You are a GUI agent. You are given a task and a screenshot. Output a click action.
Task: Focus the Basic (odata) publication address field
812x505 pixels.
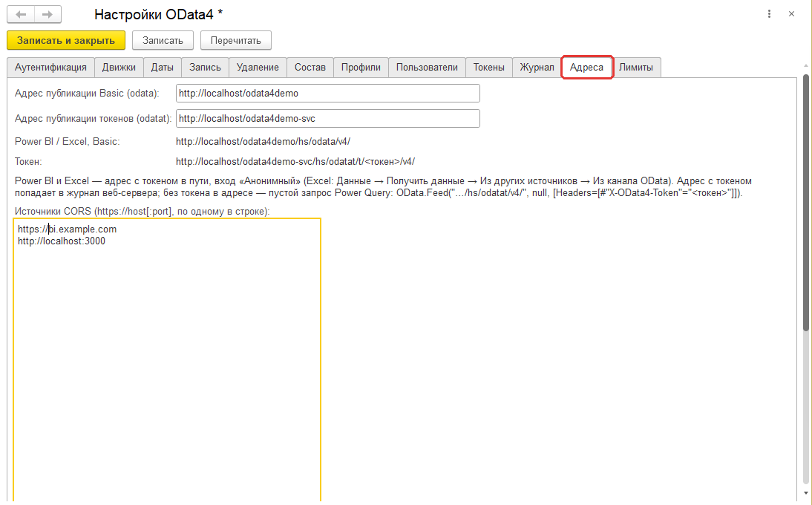[x=328, y=94]
